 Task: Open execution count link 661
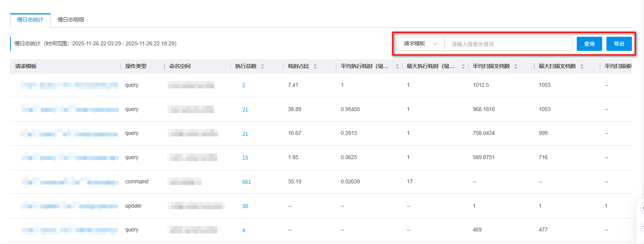246,182
